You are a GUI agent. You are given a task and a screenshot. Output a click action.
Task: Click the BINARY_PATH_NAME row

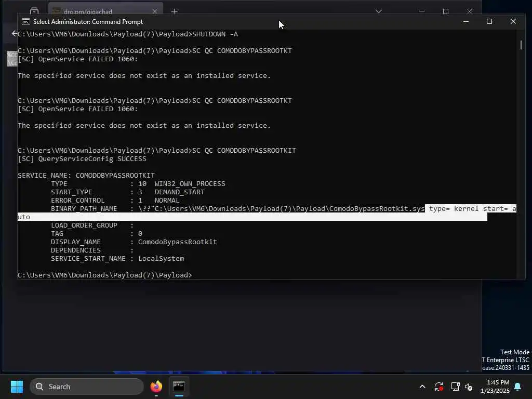(x=267, y=212)
